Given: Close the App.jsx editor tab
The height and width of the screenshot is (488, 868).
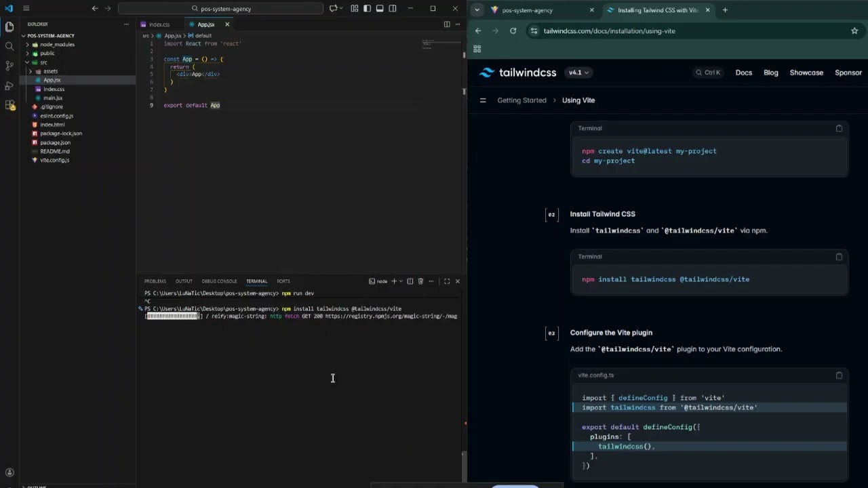Looking at the screenshot, I should 227,24.
